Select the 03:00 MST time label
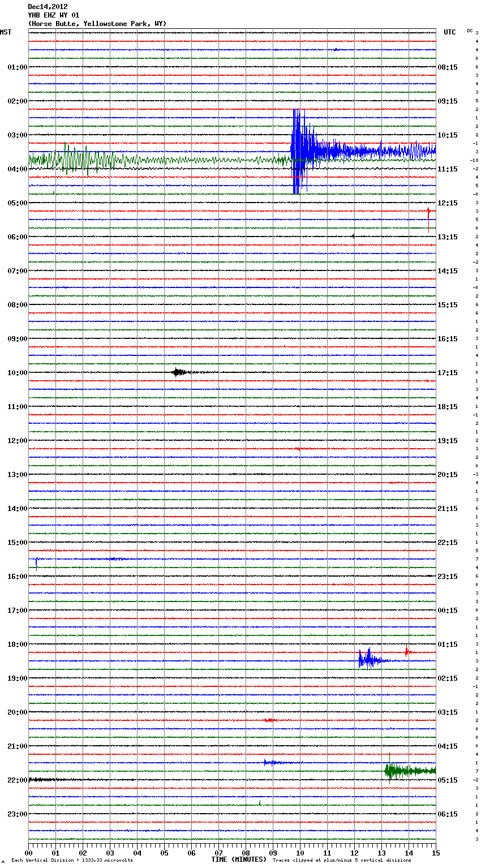The height and width of the screenshot is (868, 481). click(x=18, y=135)
